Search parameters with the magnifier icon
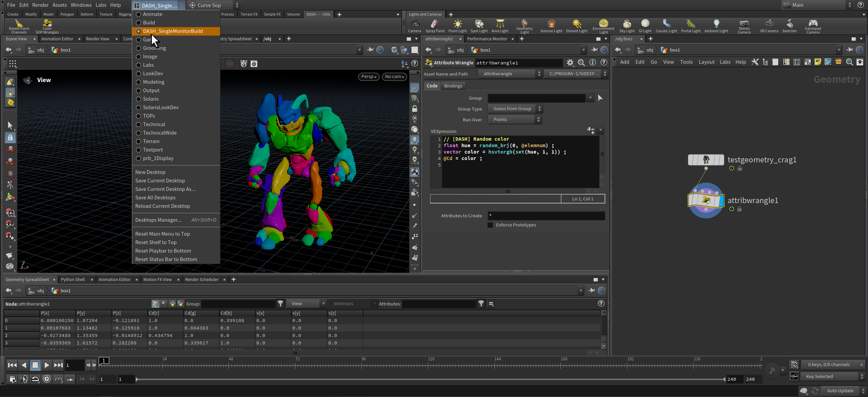The width and height of the screenshot is (868, 397). (581, 63)
